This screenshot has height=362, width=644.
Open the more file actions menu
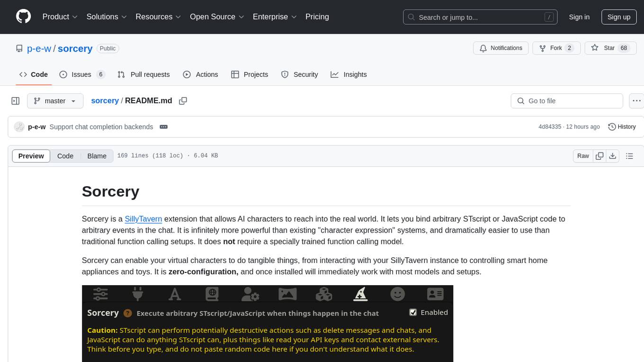tap(636, 101)
